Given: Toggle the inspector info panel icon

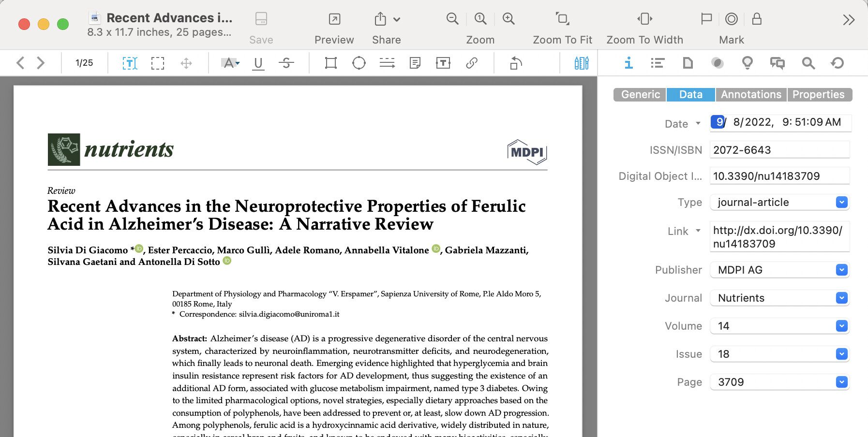Looking at the screenshot, I should click(629, 63).
